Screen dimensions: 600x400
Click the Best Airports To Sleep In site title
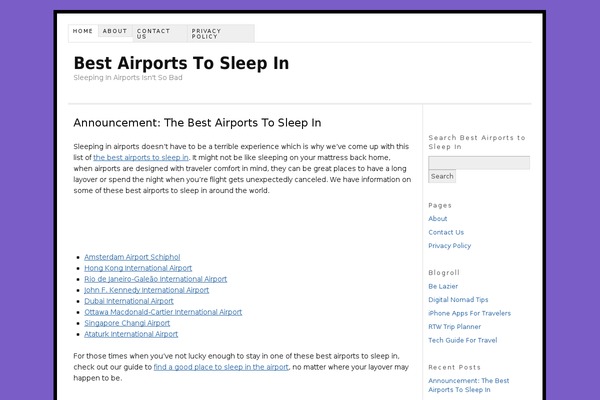point(181,63)
